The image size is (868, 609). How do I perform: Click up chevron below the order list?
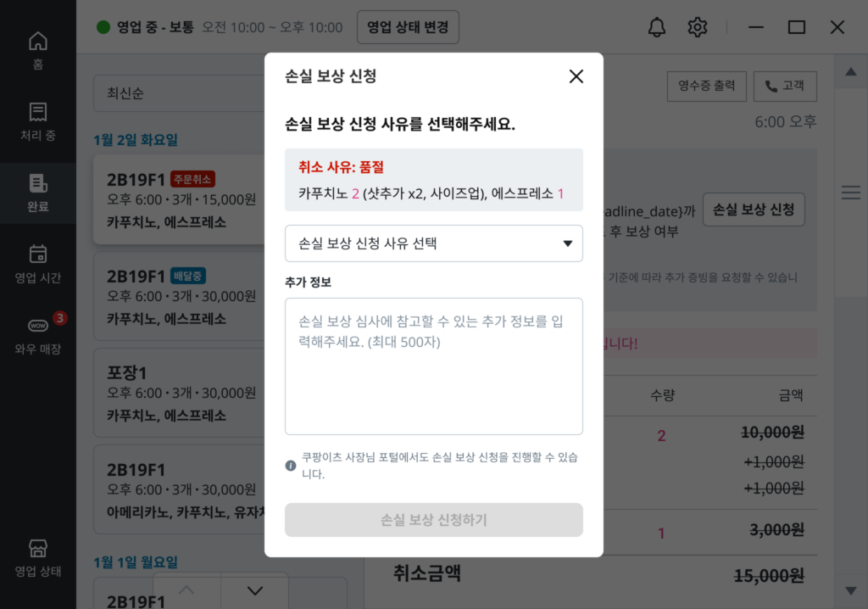[186, 590]
